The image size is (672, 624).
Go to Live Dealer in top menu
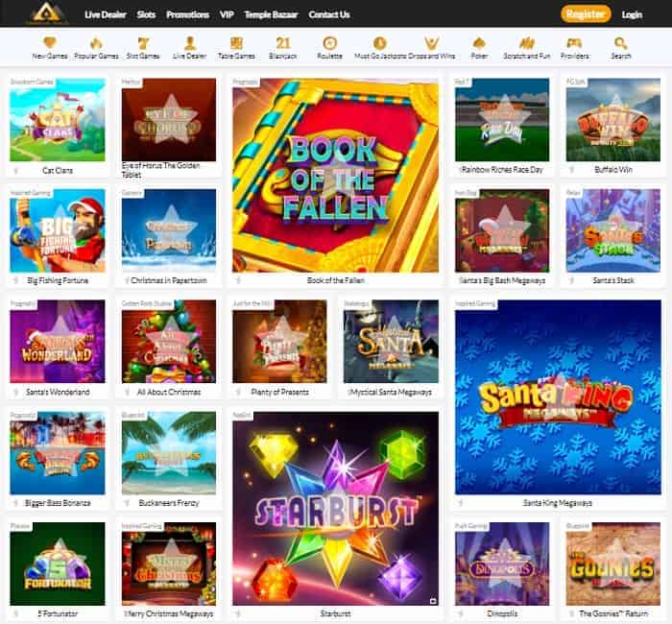(x=106, y=14)
